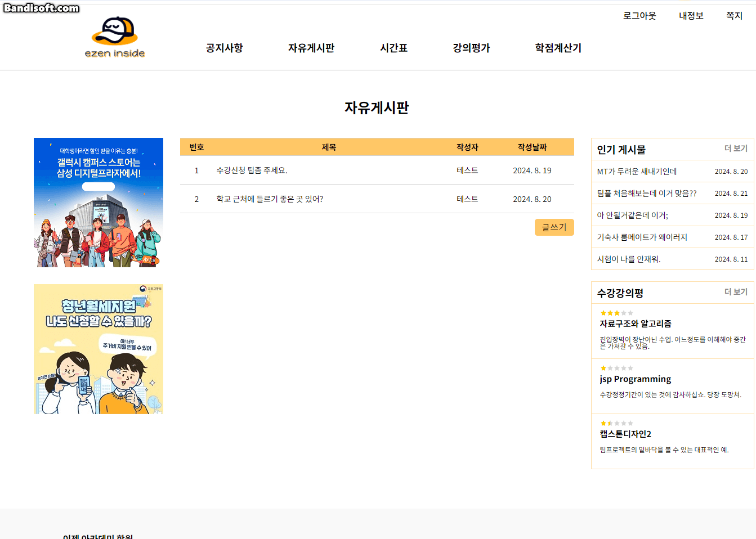The image size is (756, 539).
Task: Click the Galaxy campus store banner
Action: coord(99,203)
